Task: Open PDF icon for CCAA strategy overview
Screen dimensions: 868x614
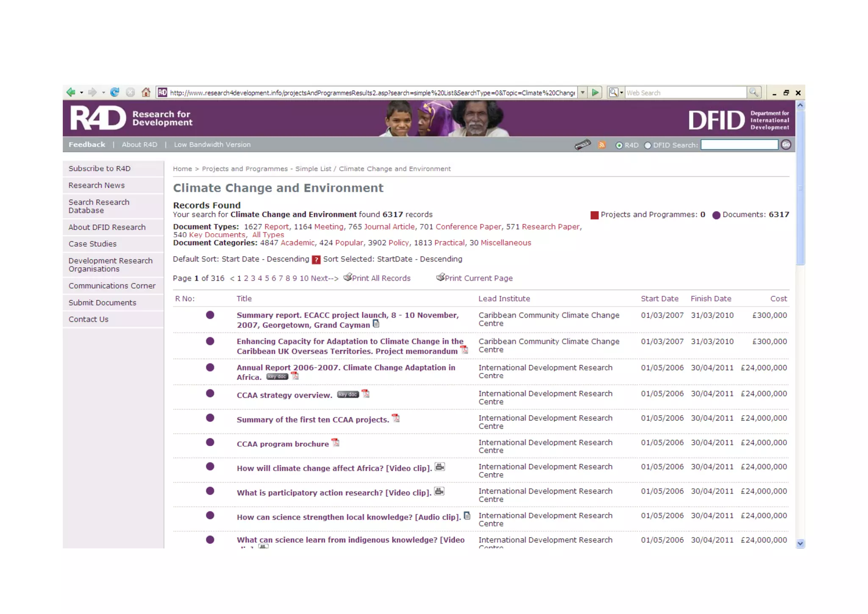Action: [366, 394]
